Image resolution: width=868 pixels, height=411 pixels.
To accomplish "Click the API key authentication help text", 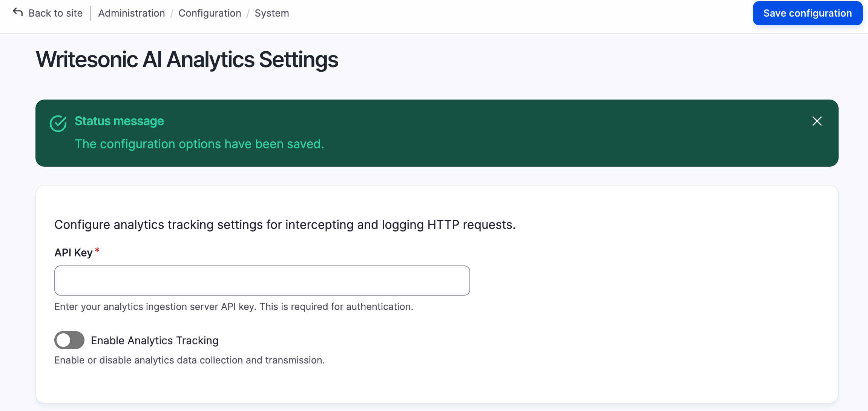I will coord(234,307).
